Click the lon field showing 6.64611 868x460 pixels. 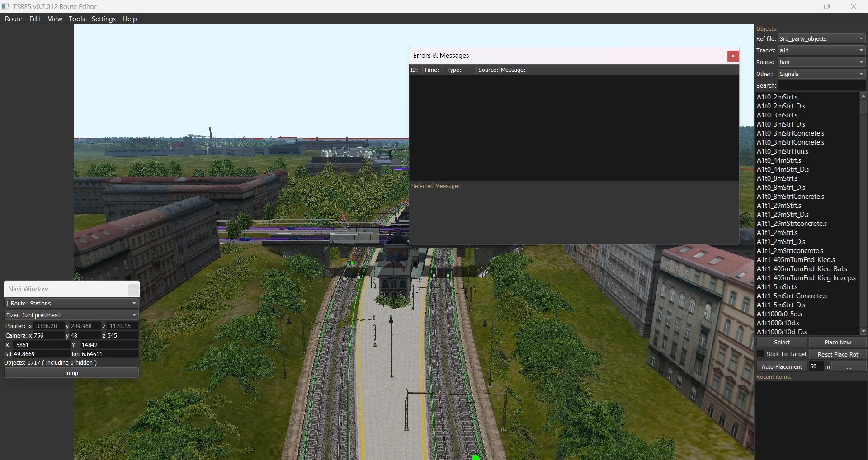(x=109, y=354)
